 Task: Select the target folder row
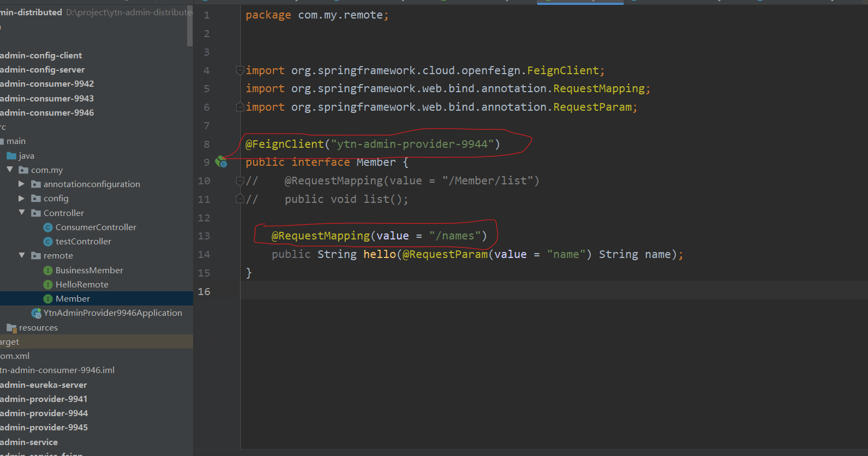point(97,341)
